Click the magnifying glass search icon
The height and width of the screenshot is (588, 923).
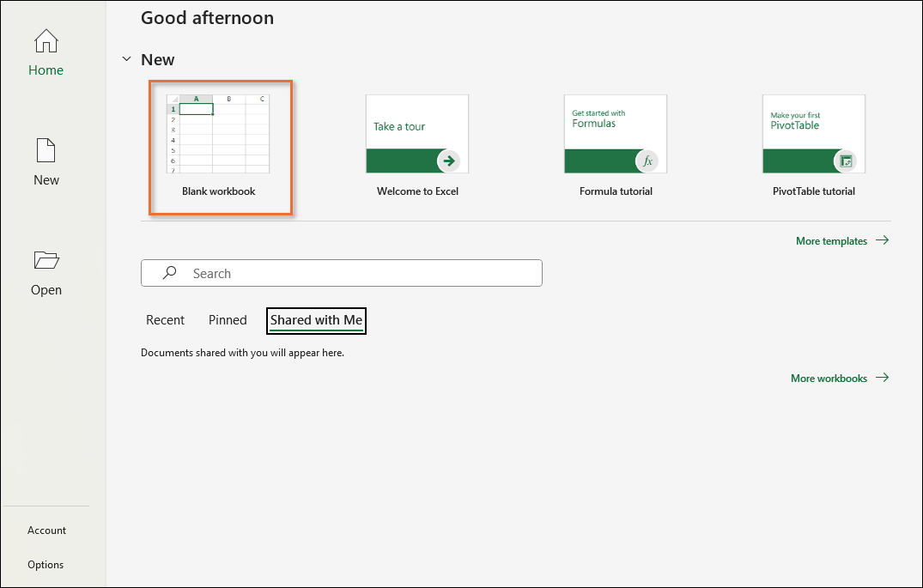point(170,273)
